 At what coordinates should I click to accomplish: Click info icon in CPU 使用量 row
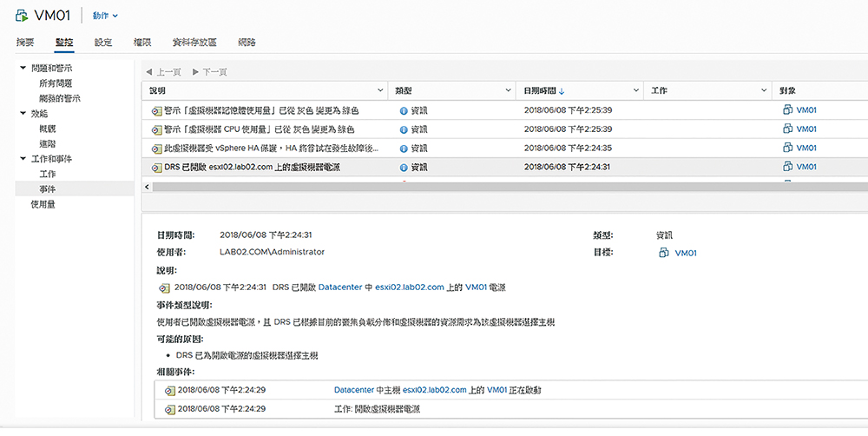pyautogui.click(x=404, y=129)
